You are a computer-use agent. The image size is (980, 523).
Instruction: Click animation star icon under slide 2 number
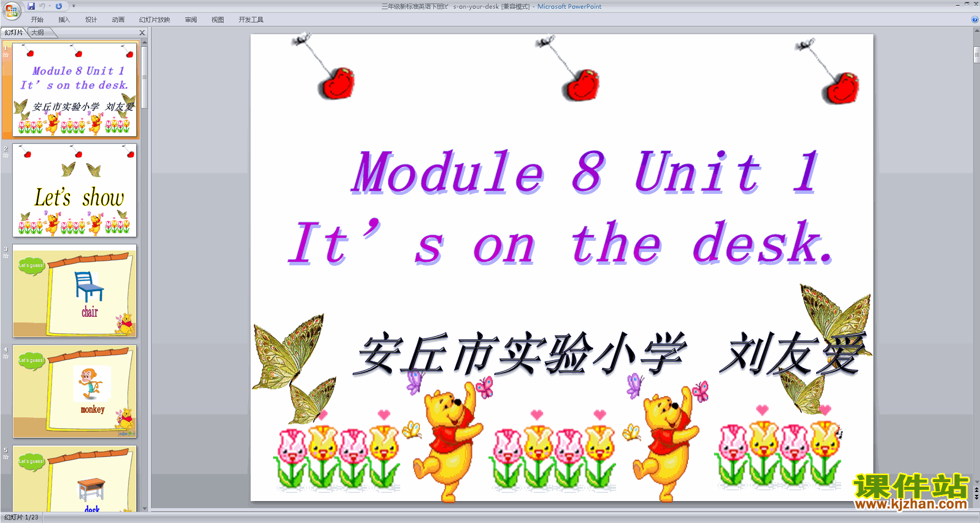tap(6, 156)
